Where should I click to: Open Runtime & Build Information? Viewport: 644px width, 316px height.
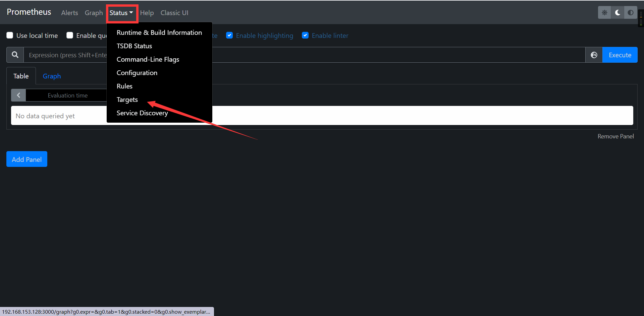click(159, 33)
